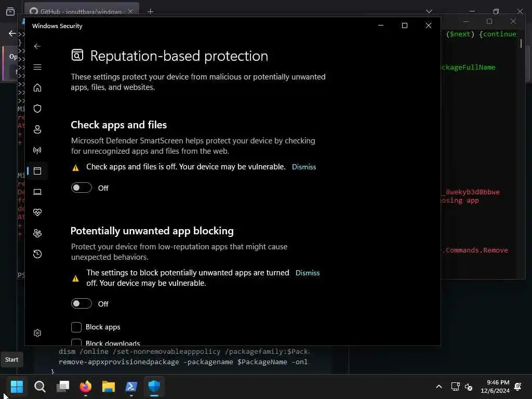532x399 pixels.
Task: Open the hamburger navigation menu
Action: [37, 67]
